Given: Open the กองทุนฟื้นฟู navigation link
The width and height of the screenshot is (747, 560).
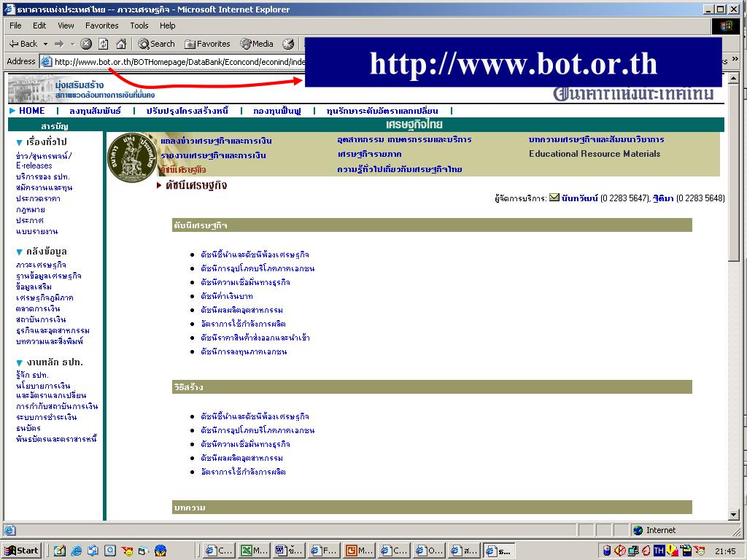Looking at the screenshot, I should (x=277, y=111).
